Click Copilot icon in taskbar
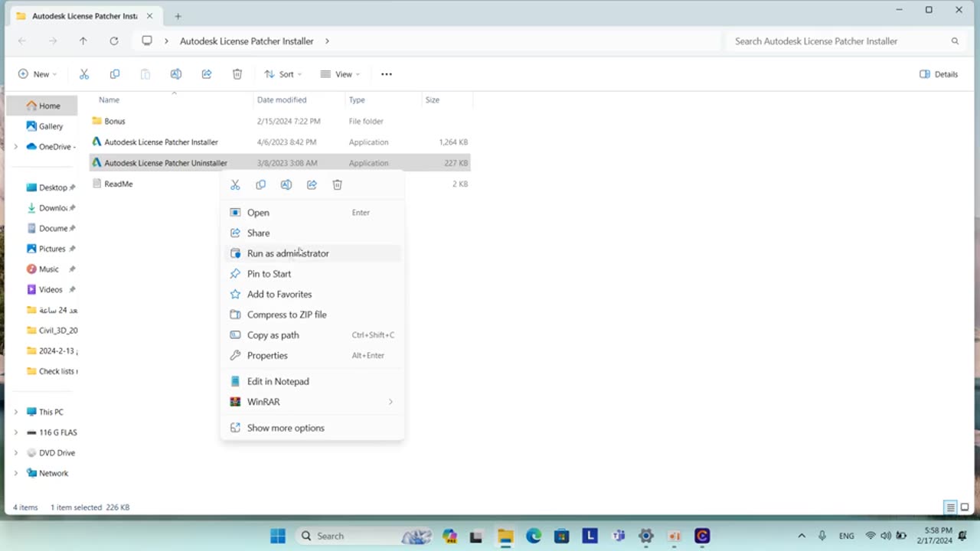Screen dimensions: 980x551 [x=449, y=536]
